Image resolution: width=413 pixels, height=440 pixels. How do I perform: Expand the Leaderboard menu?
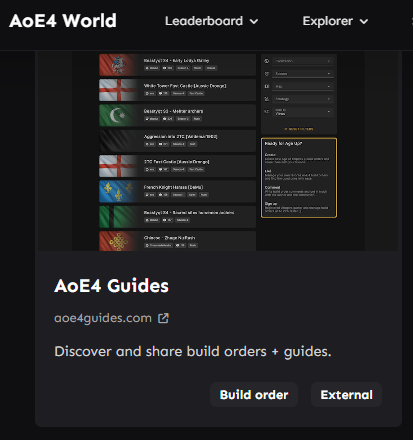point(212,21)
